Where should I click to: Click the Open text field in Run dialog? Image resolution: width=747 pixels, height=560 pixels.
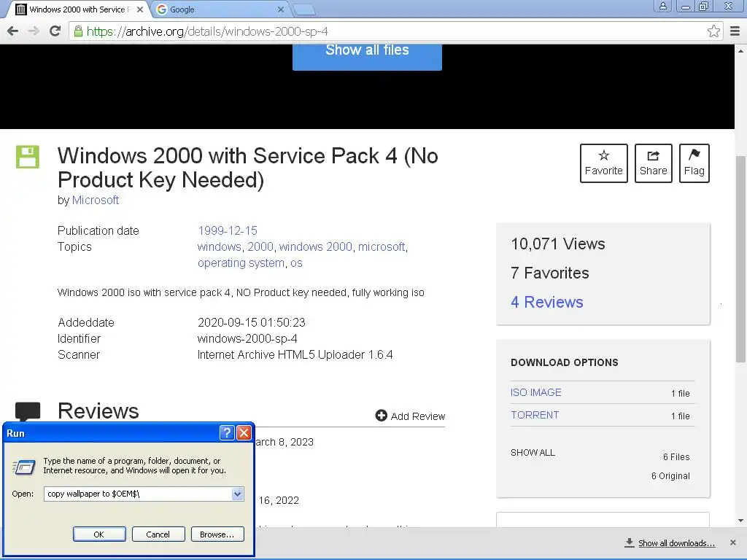(x=138, y=494)
